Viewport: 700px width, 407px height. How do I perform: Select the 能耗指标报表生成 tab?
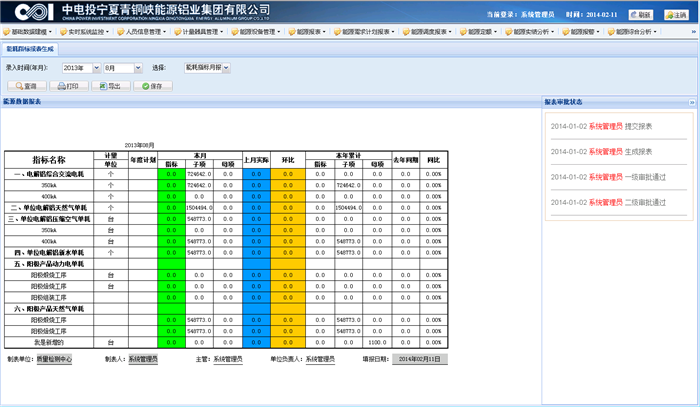[29, 48]
